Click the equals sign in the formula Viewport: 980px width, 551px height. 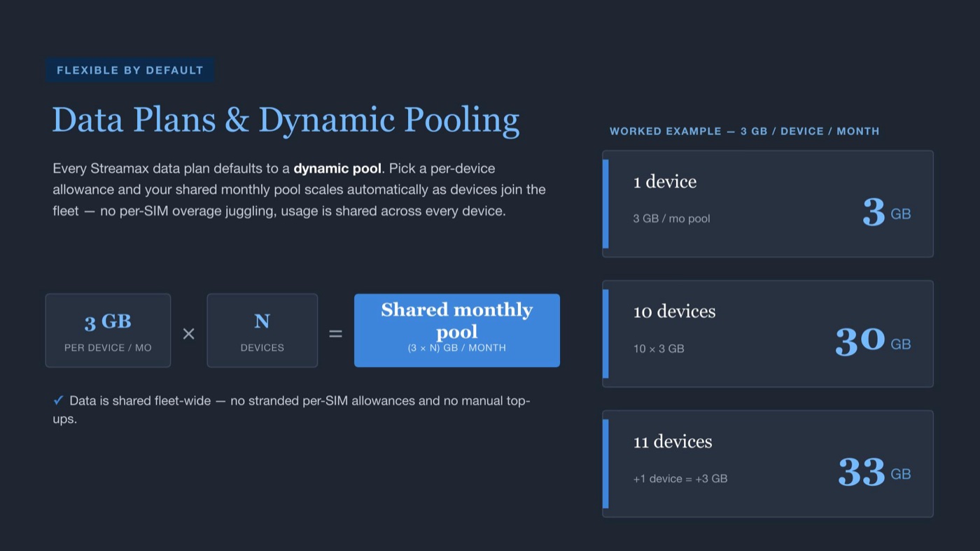(336, 334)
